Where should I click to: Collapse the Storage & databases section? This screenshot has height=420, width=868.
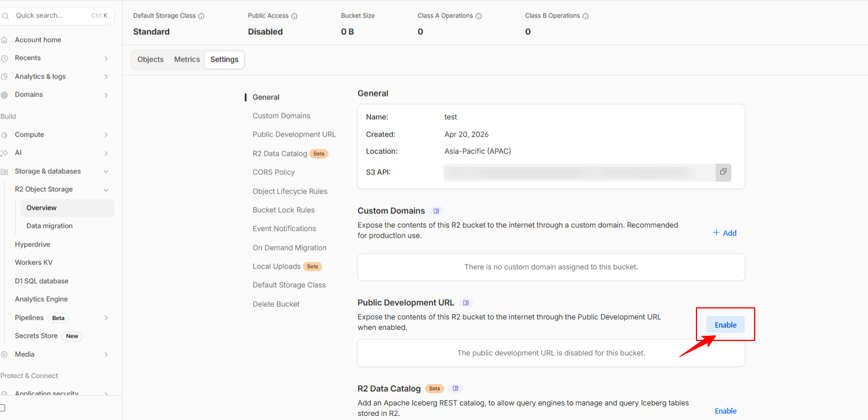[106, 171]
